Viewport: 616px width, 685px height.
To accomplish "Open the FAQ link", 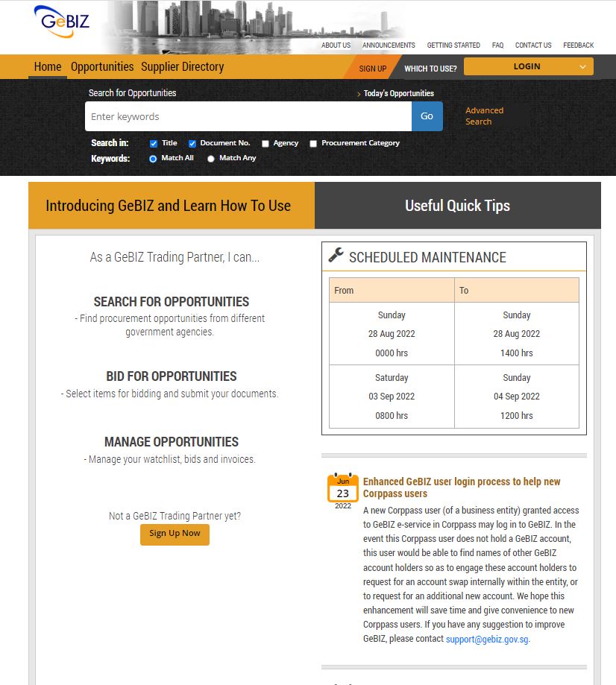I will 497,45.
